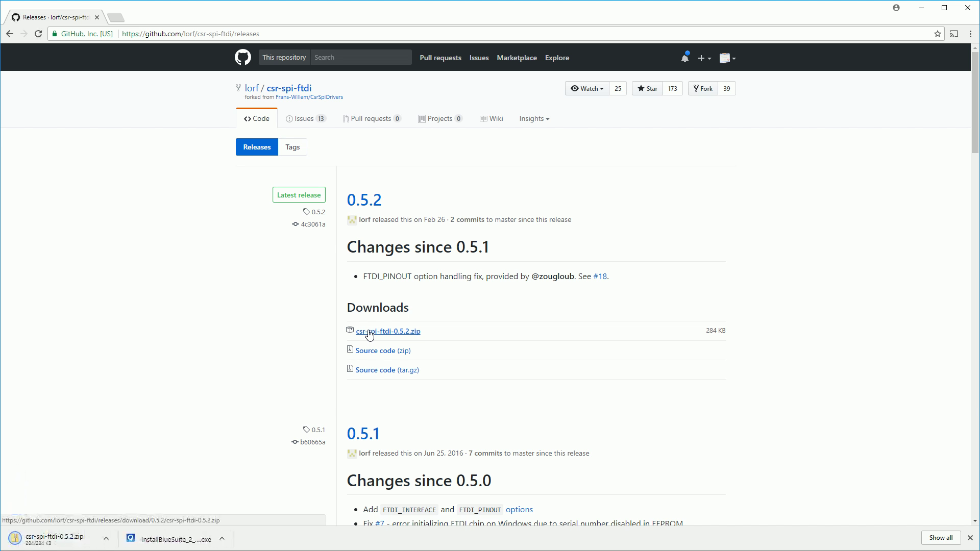This screenshot has height=551, width=980.
Task: Expand the Insights dropdown
Action: (x=534, y=118)
